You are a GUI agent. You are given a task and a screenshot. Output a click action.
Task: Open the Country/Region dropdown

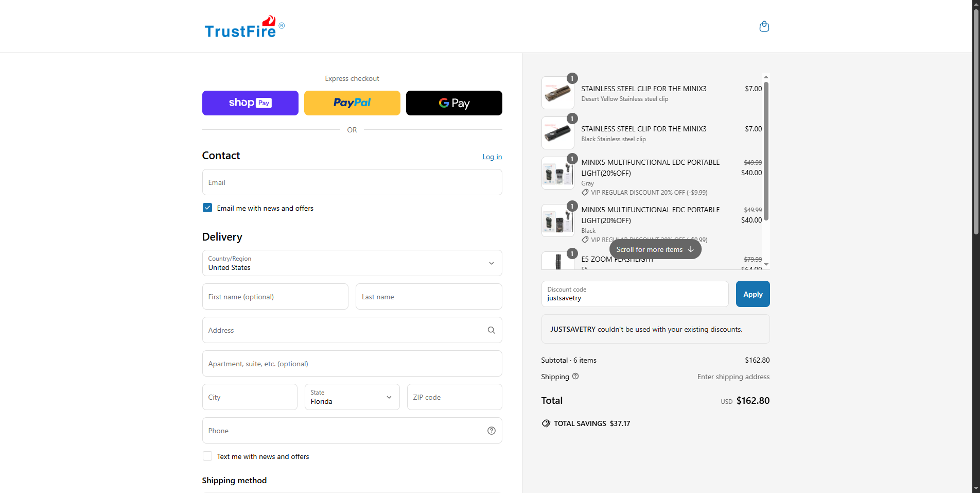pyautogui.click(x=352, y=263)
